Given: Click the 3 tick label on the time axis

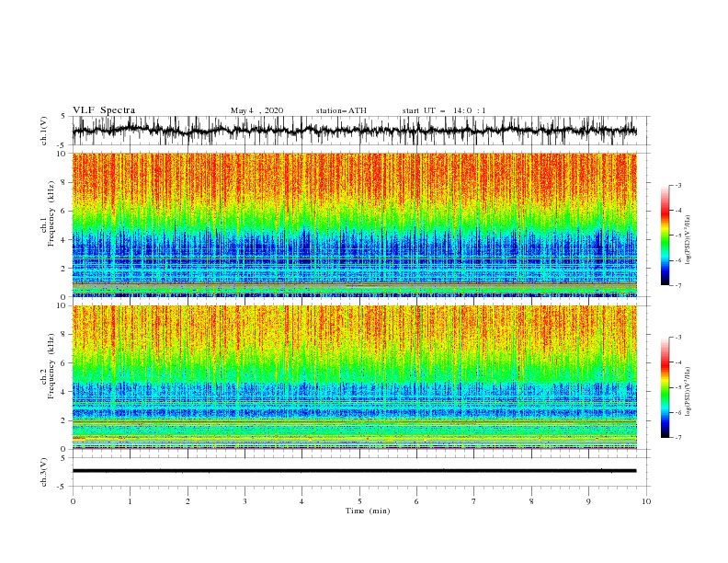Looking at the screenshot, I should 245,501.
